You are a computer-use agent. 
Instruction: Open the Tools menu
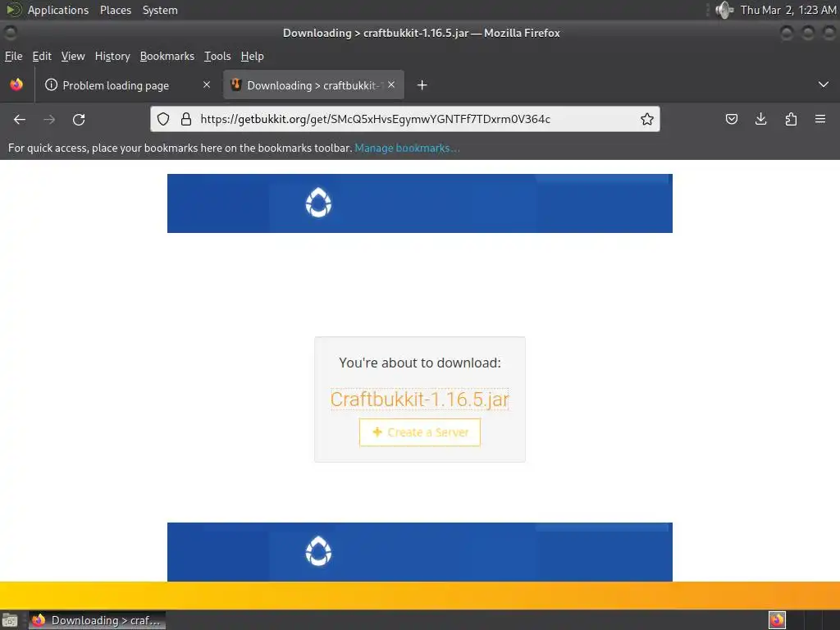click(217, 57)
